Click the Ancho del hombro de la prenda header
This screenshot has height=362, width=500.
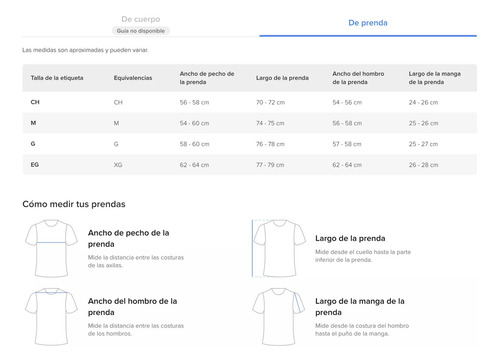(358, 78)
